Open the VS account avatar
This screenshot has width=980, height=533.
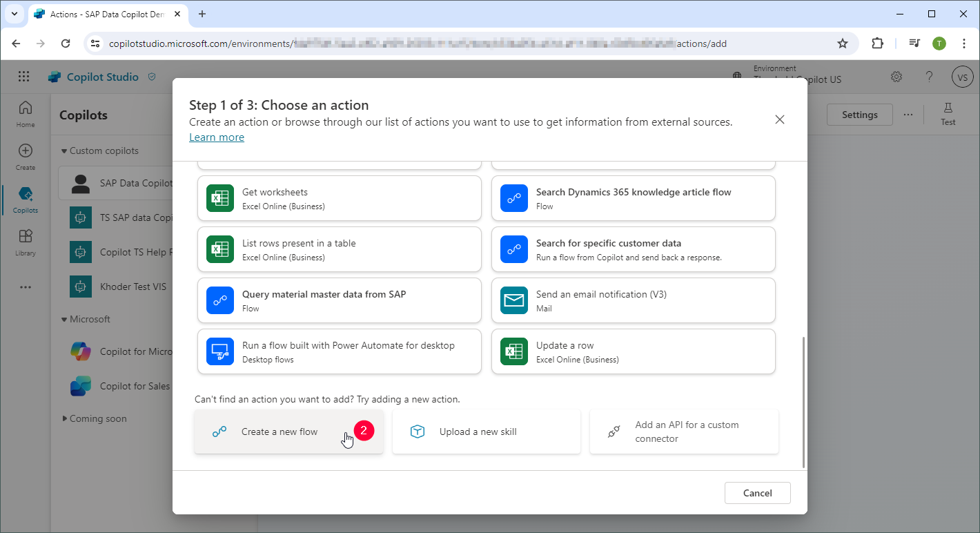coord(962,77)
